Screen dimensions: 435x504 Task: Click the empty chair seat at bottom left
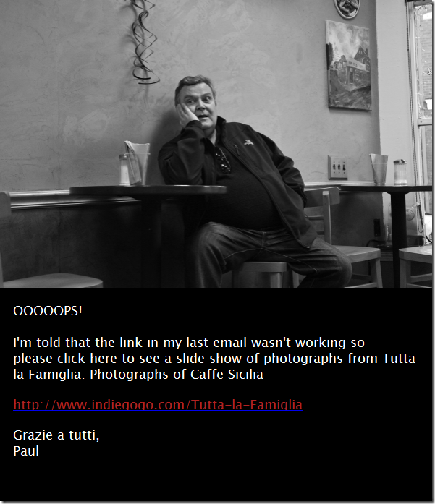[53, 281]
